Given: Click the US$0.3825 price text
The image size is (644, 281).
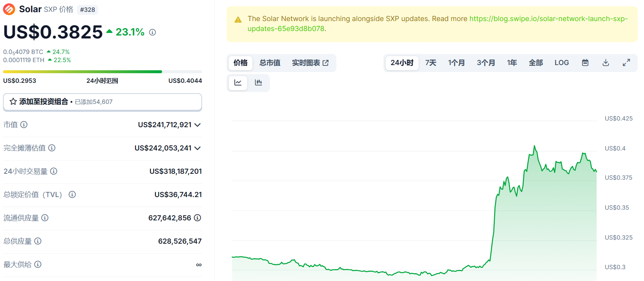Looking at the screenshot, I should coord(53,32).
